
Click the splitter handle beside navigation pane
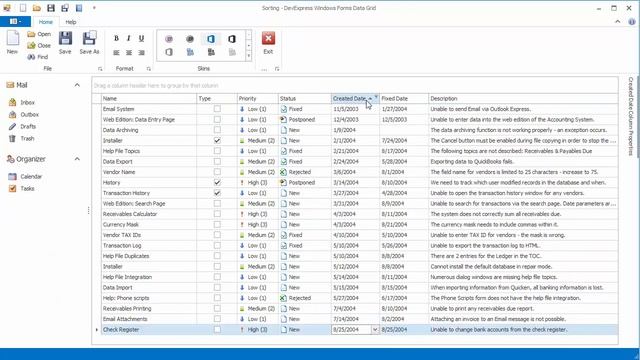pos(88,211)
